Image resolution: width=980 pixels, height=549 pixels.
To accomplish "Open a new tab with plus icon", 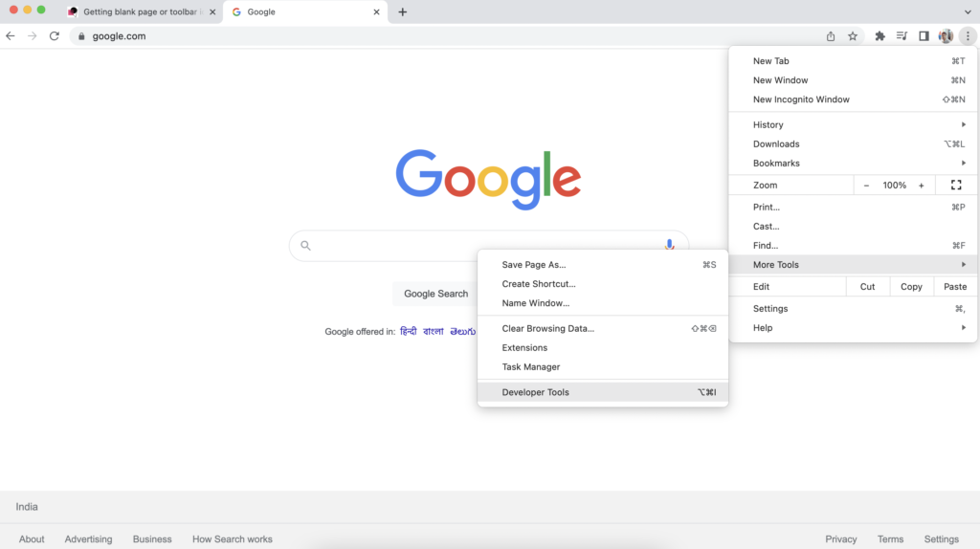I will pyautogui.click(x=403, y=11).
